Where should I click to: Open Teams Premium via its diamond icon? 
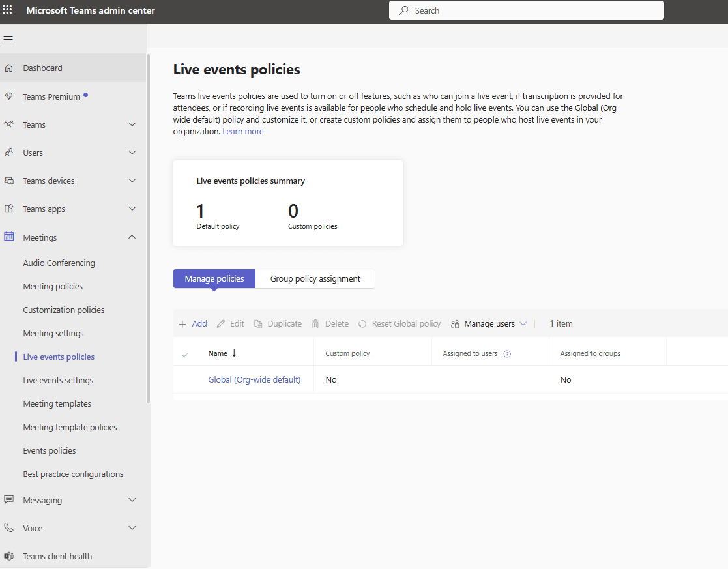coord(9,96)
